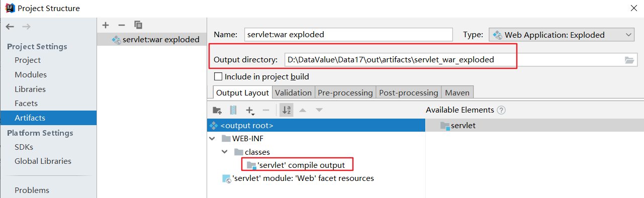
Task: Add a new artifact with plus icon
Action: (x=106, y=25)
